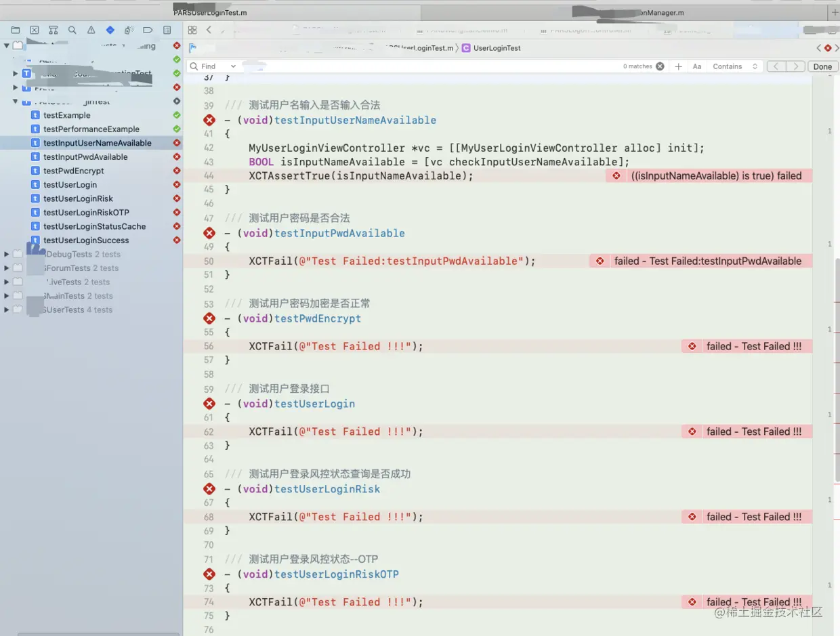Screen dimensions: 840x636
Task: Switch to the tab ending in onManager.m
Action: 623,12
